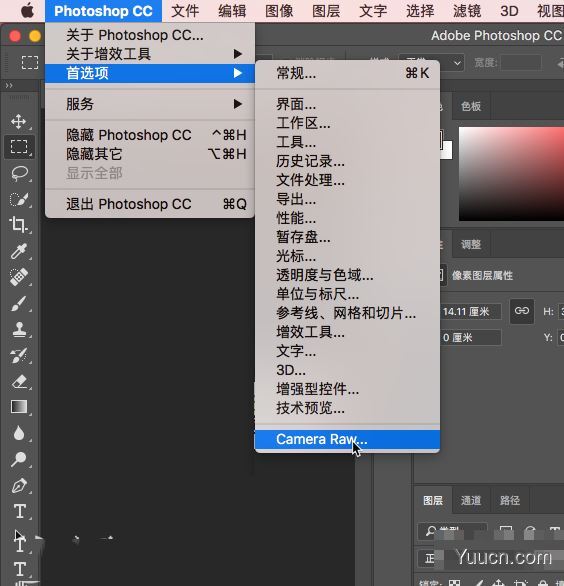564x586 pixels.
Task: Switch to the 色板 tab
Action: (471, 107)
